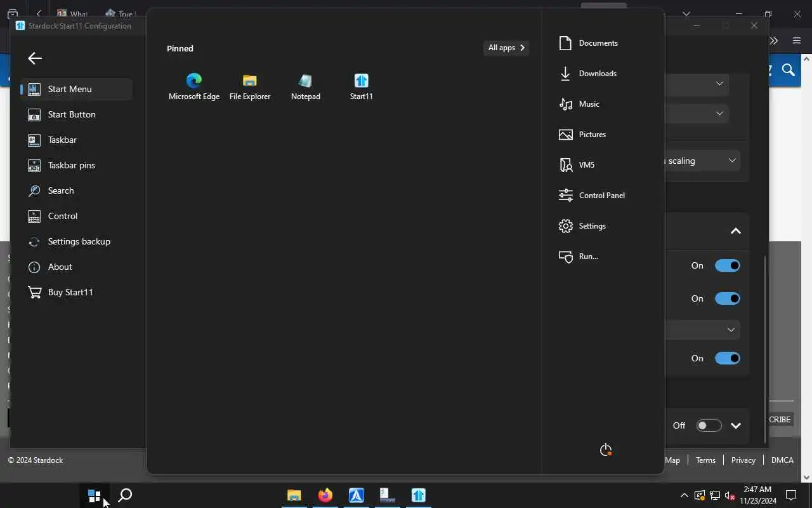Click the power button in the Start menu

tap(606, 450)
